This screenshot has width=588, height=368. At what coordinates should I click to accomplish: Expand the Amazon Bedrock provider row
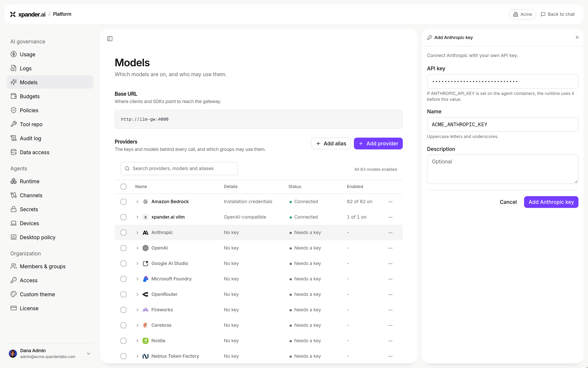point(137,202)
